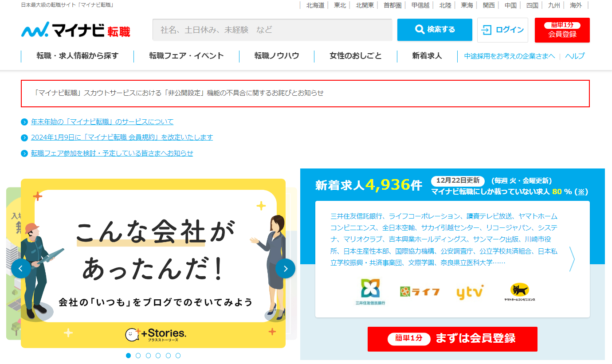Select the 東北 region link
The image size is (612, 364).
[x=340, y=5]
